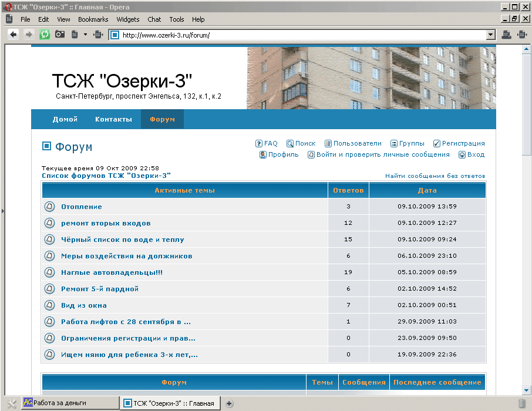Click Найти сообщения без ответов link
Viewport: 532px width, 411px height.
click(x=435, y=176)
